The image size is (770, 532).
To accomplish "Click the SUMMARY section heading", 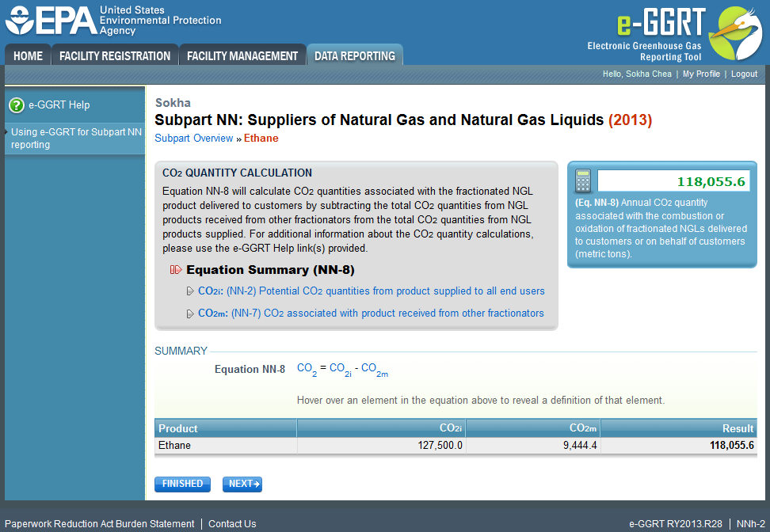I will (x=181, y=351).
